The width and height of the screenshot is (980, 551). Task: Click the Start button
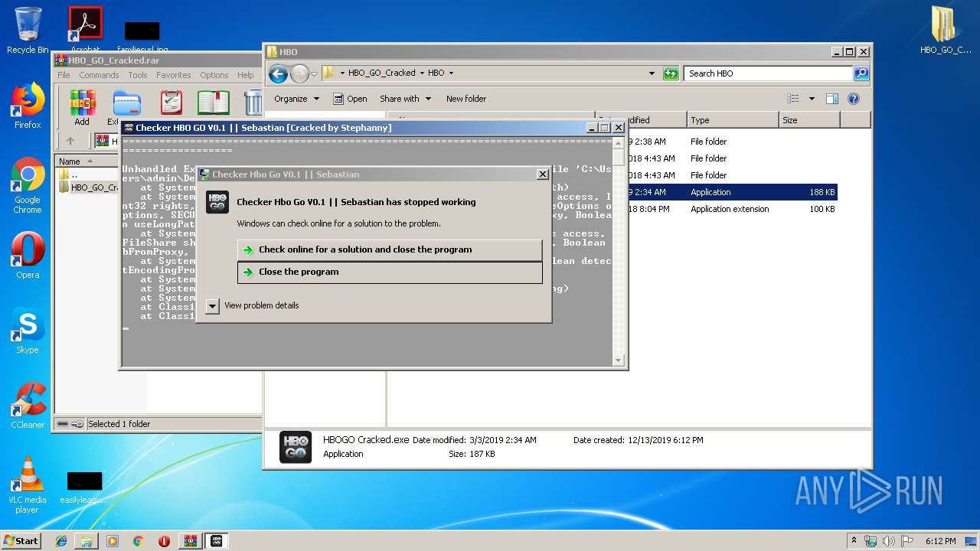point(21,540)
